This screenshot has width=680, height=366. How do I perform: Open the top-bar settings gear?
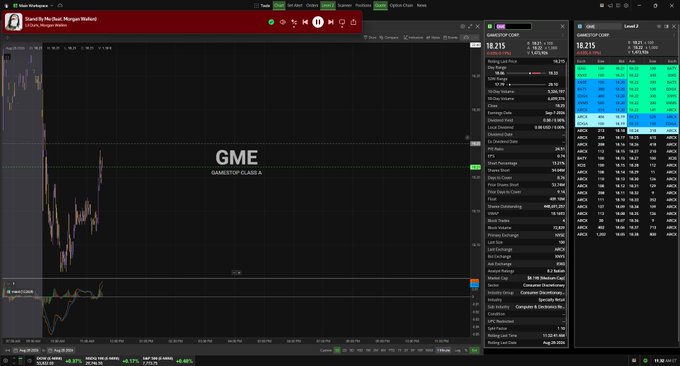(x=626, y=6)
